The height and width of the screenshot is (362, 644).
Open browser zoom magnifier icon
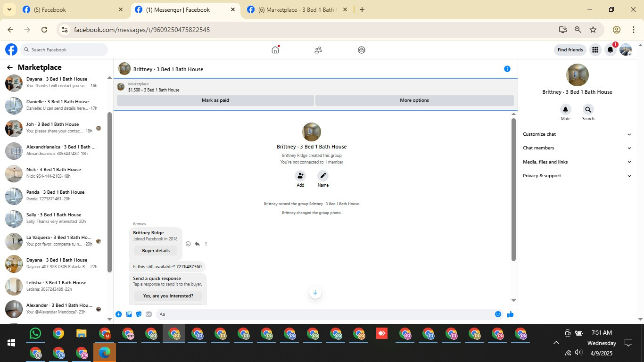[578, 30]
